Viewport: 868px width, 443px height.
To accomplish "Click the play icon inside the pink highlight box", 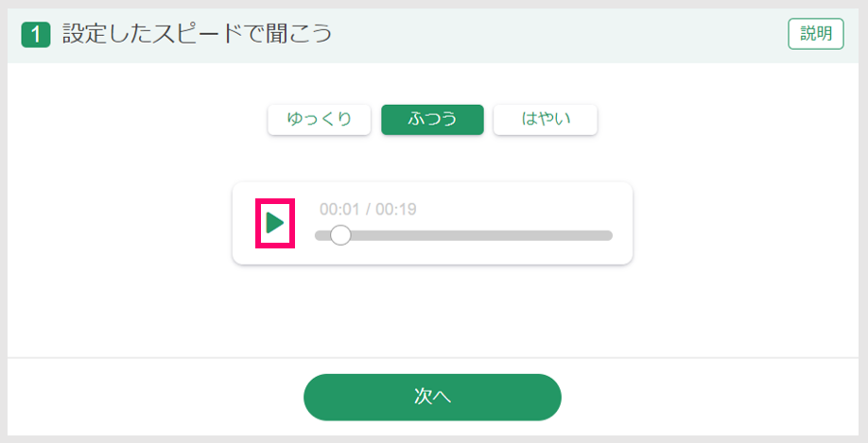I will click(x=275, y=223).
